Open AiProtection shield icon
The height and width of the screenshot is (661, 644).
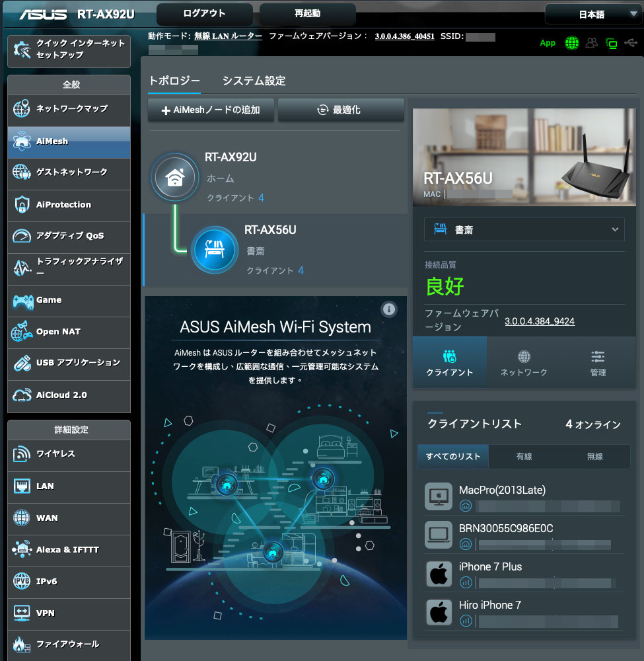22,204
